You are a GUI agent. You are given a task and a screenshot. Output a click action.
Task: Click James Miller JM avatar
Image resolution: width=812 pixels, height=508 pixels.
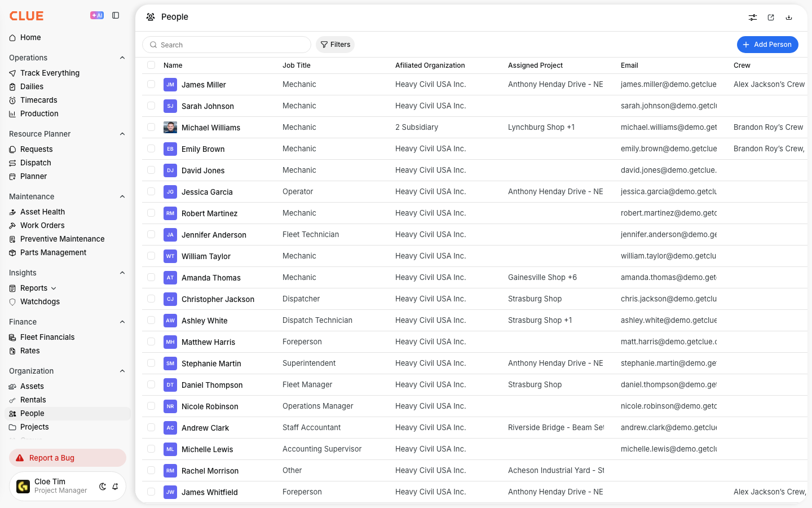click(170, 85)
